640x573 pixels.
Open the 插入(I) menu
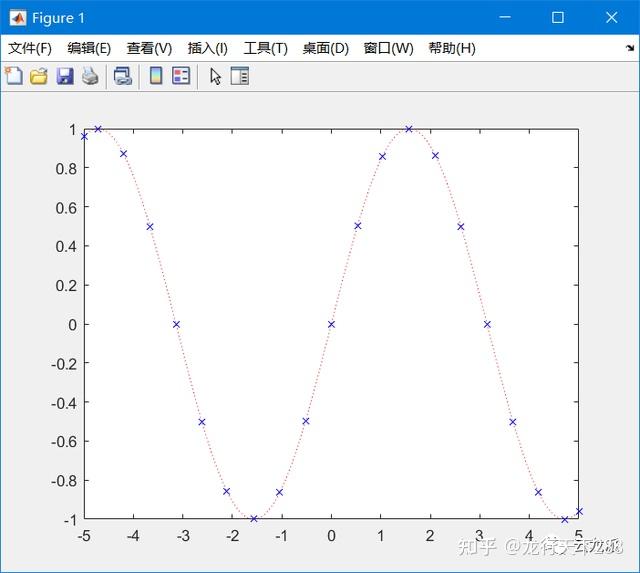click(x=207, y=48)
